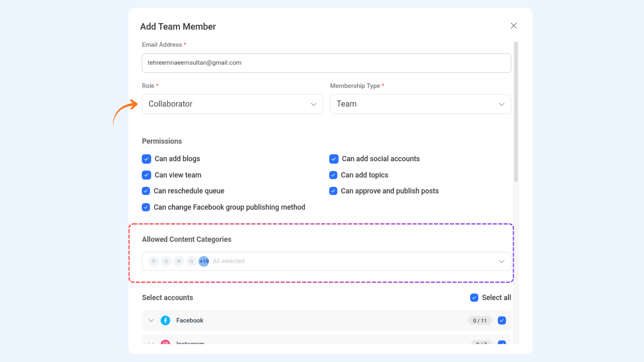
Task: Toggle Can view team checkbox
Action: 147,175
